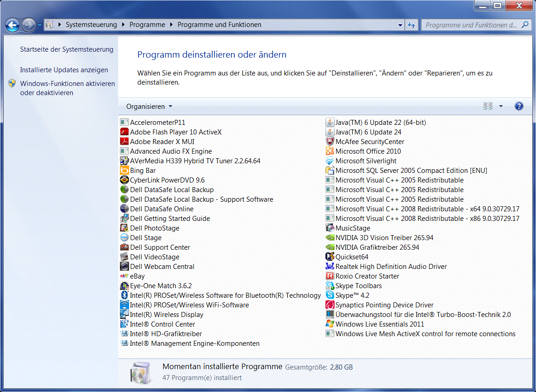Click the Dell PhotoStage icon
The height and width of the screenshot is (392, 536).
click(125, 228)
